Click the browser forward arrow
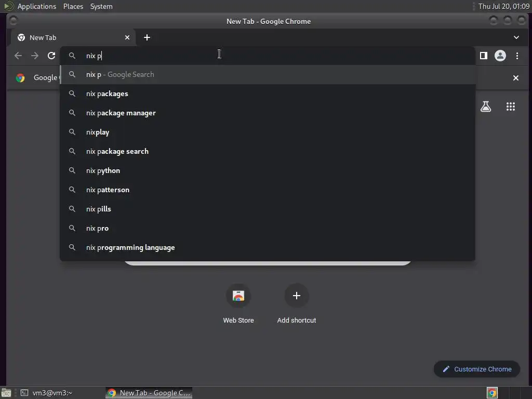Viewport: 532px width, 399px height. click(x=35, y=56)
